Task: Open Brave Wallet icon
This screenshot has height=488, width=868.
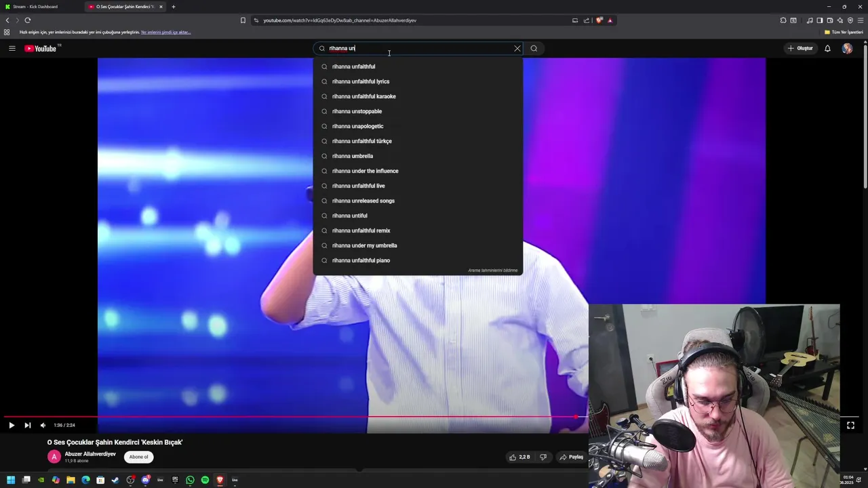Action: (830, 20)
